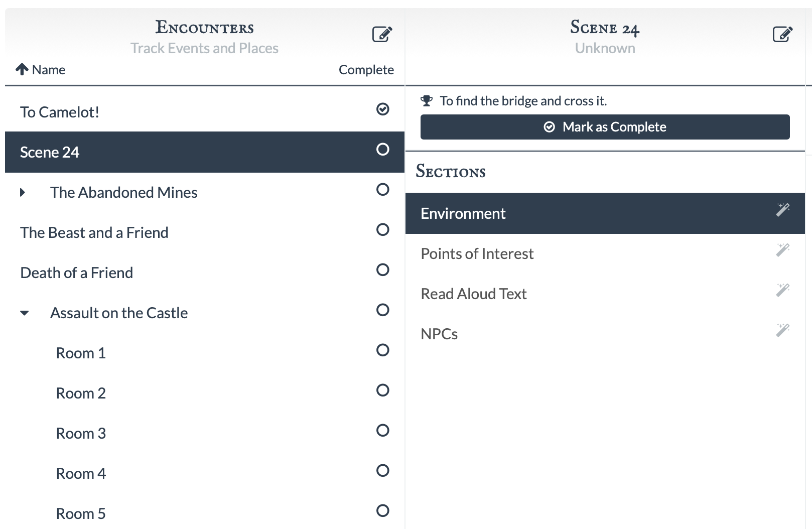Sort by the Complete column header
Viewport: 812px width, 529px height.
pos(366,70)
